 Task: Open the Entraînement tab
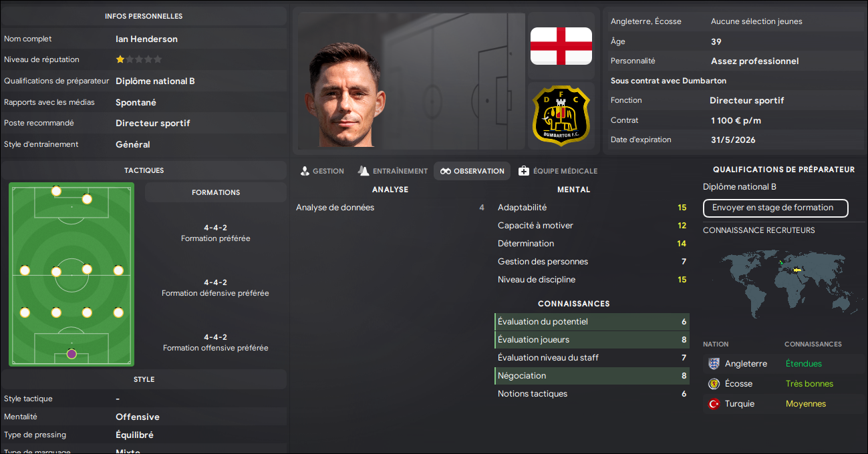pyautogui.click(x=392, y=171)
